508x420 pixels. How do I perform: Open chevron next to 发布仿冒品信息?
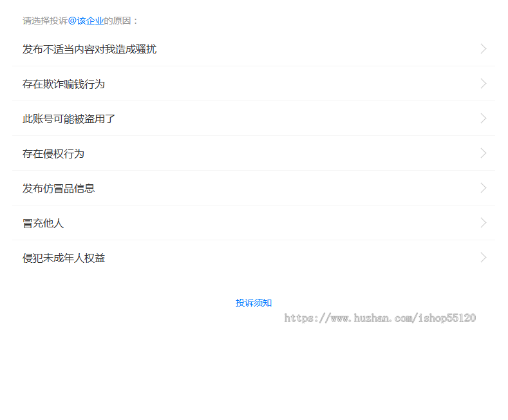(x=484, y=188)
